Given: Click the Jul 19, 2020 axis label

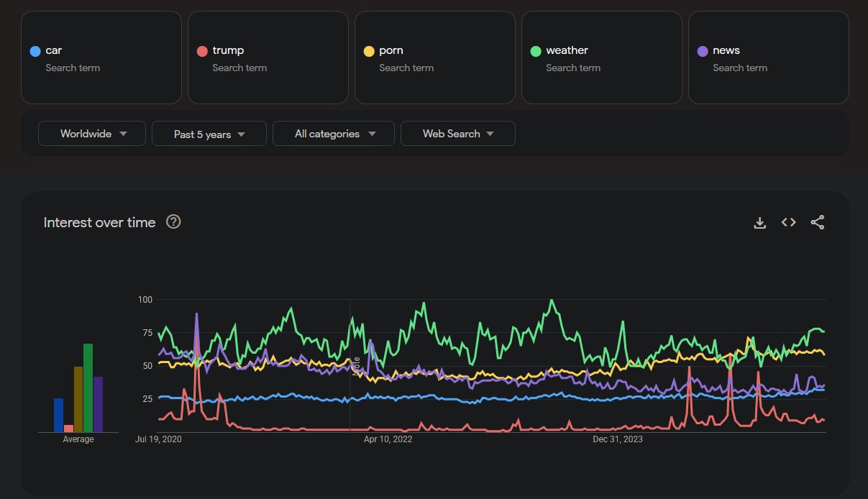Looking at the screenshot, I should click(158, 439).
